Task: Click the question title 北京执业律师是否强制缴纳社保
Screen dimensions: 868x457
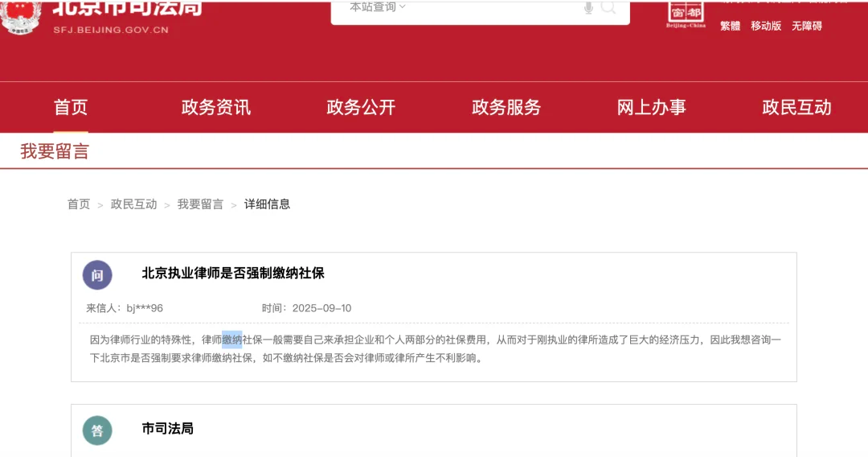Action: [x=233, y=273]
